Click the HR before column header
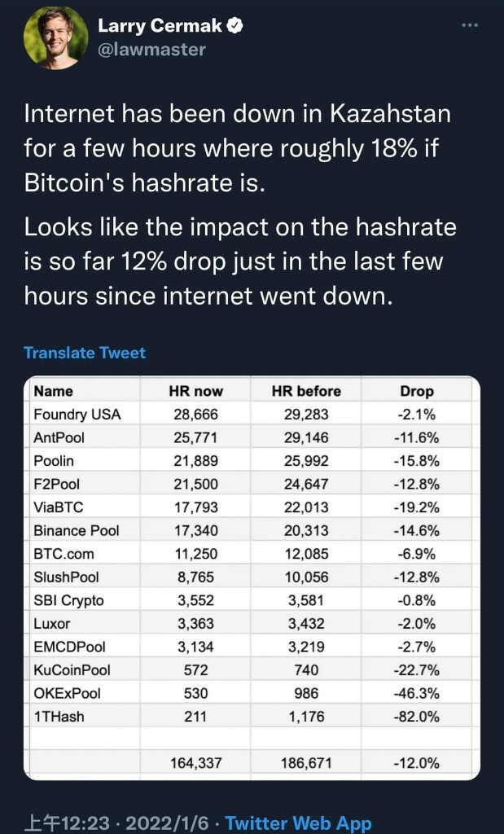The image size is (504, 834). (x=306, y=392)
